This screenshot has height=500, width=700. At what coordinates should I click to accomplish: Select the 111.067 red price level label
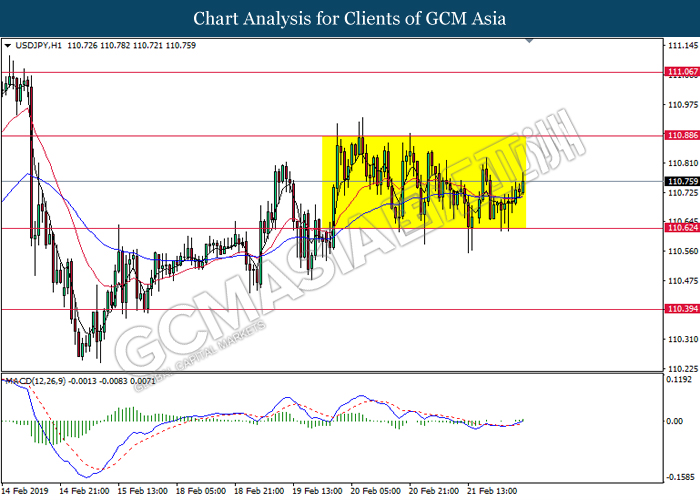point(682,72)
